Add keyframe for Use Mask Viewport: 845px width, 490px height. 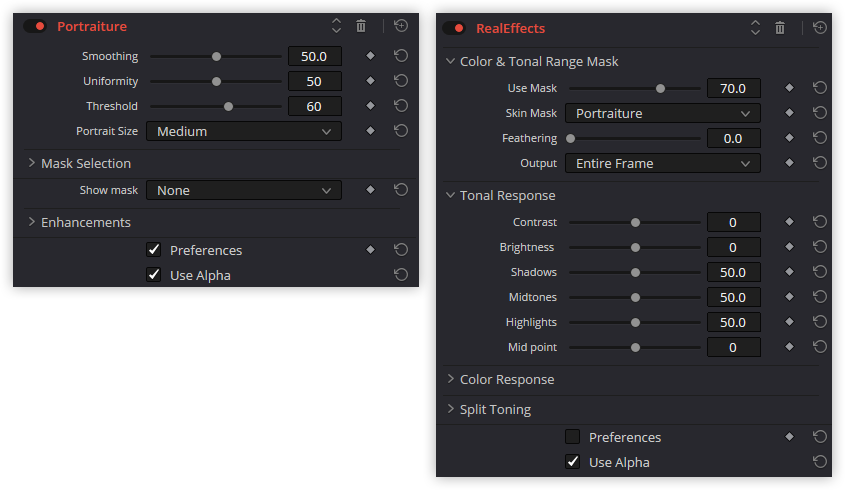pyautogui.click(x=789, y=87)
